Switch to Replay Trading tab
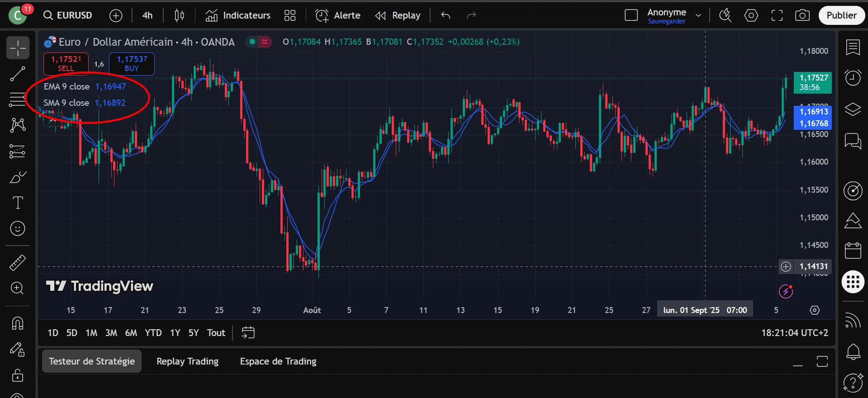Image resolution: width=868 pixels, height=398 pixels. tap(187, 361)
